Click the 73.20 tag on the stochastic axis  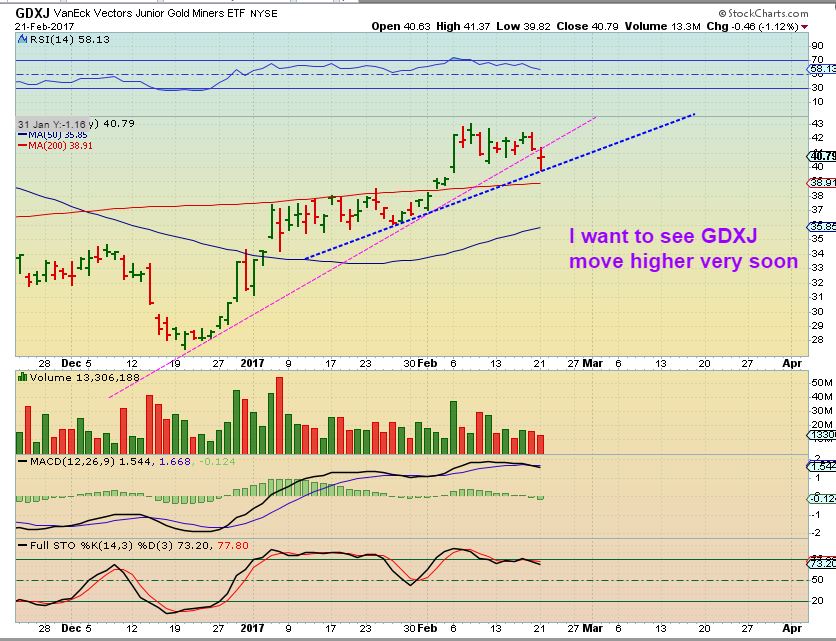coord(822,563)
